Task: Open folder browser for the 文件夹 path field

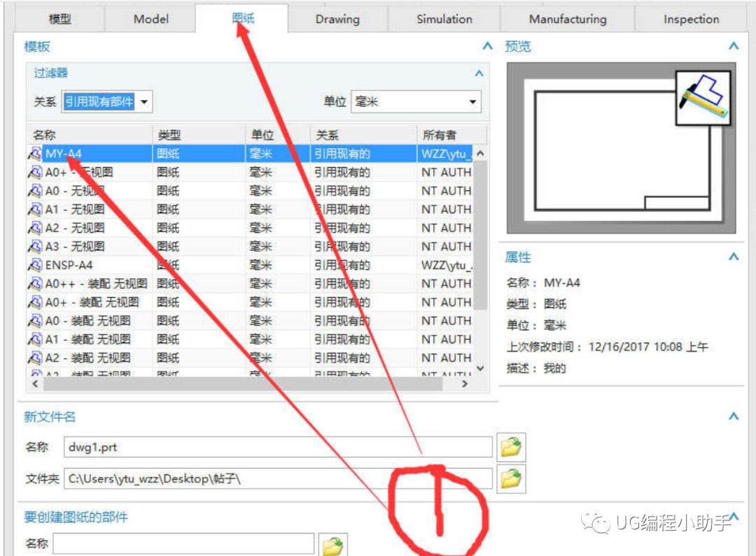Action: [x=510, y=478]
